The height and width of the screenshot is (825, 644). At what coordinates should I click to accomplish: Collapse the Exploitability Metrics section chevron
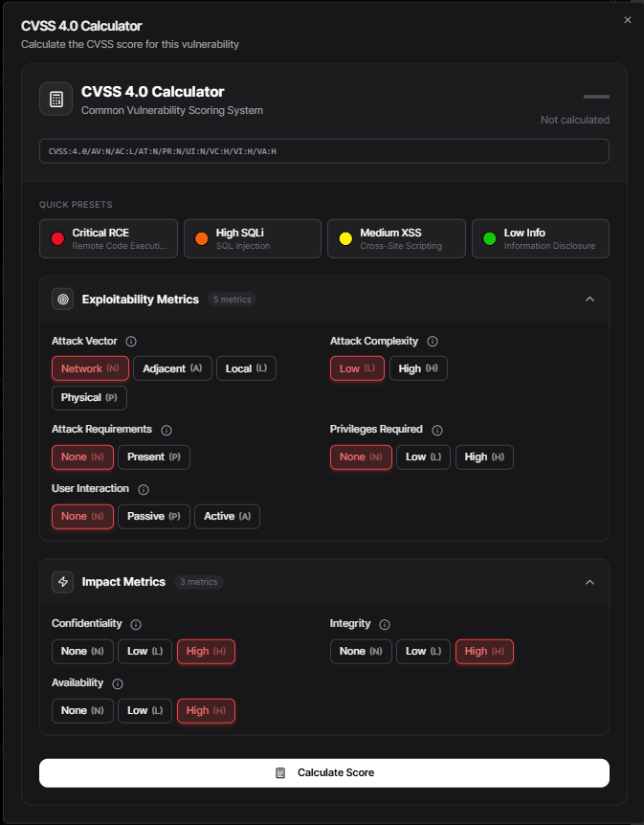tap(589, 300)
